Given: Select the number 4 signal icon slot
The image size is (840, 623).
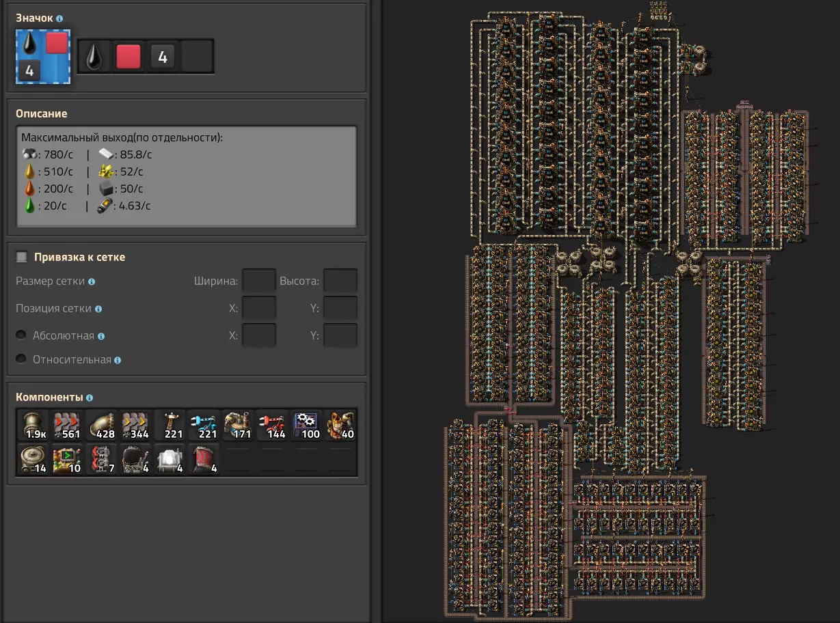Looking at the screenshot, I should pos(163,56).
